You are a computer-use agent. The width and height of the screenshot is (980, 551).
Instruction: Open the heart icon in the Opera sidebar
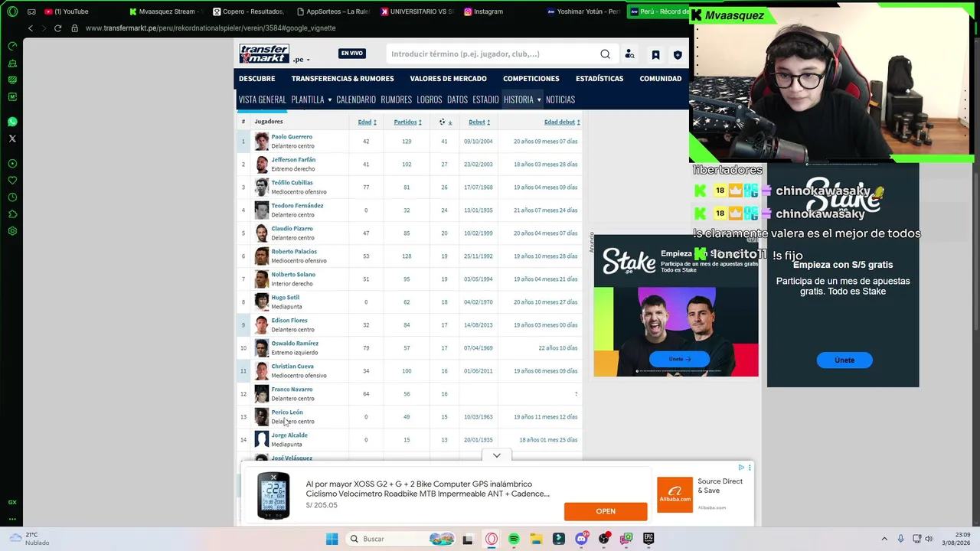tap(12, 181)
